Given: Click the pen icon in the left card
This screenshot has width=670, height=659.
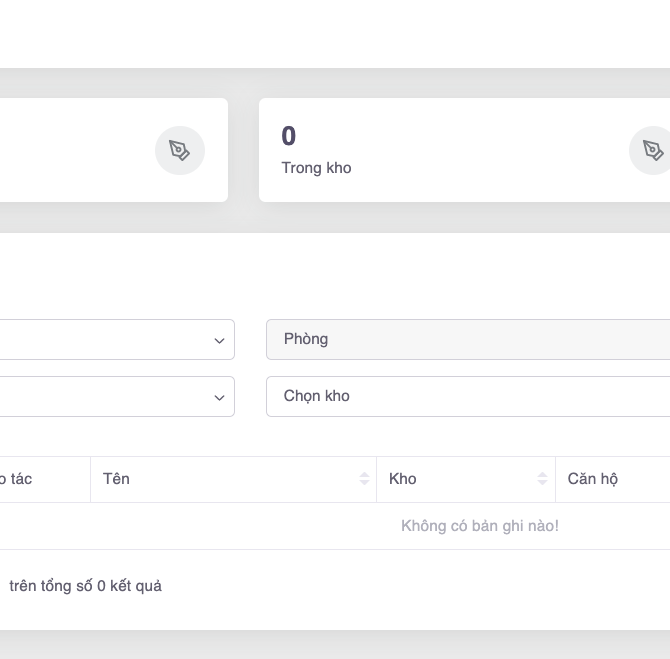Looking at the screenshot, I should [x=180, y=151].
